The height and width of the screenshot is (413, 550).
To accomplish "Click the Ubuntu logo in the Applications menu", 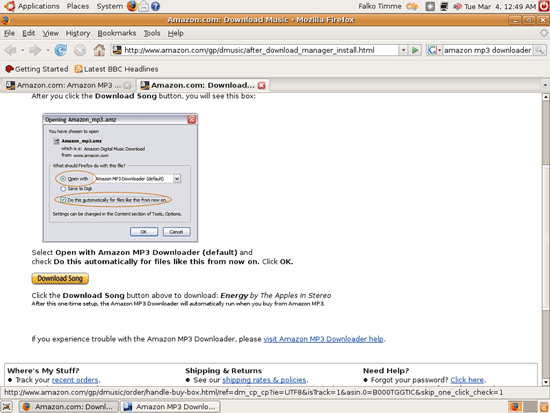I will [9, 6].
